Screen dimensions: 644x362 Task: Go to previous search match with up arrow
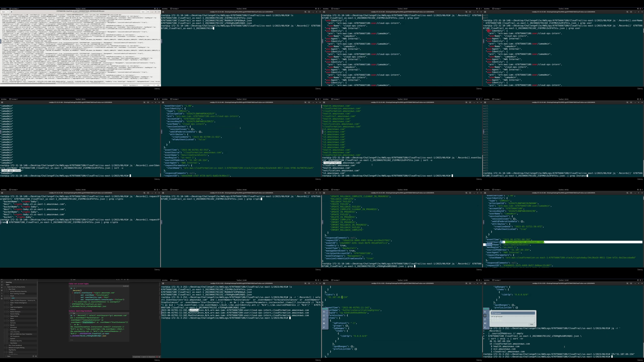pyautogui.click(x=122, y=280)
